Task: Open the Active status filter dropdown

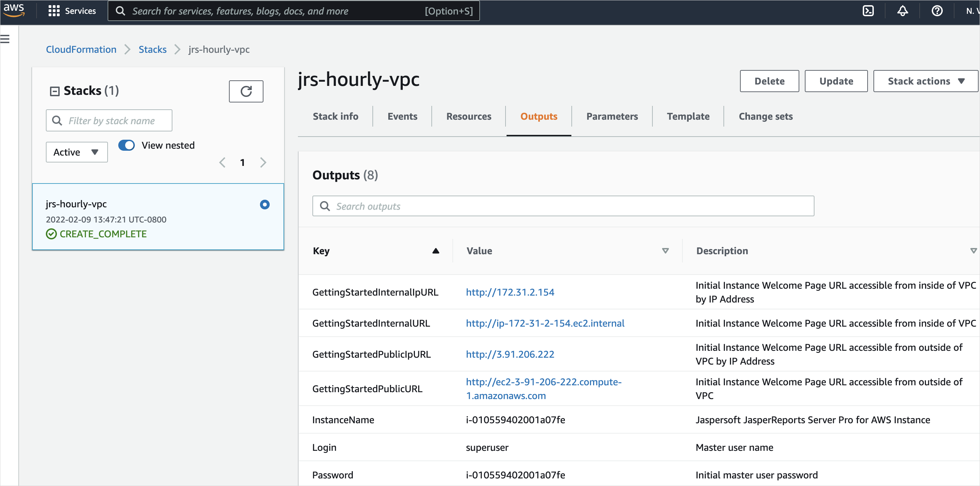Action: 77,152
